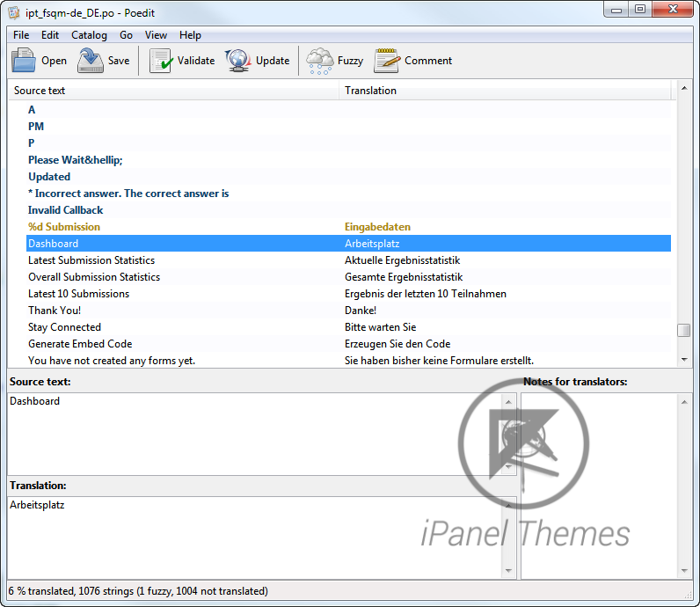Viewport: 700px width, 607px height.
Task: Click the 'Bitte warten Sie' translation cell
Action: [x=381, y=327]
